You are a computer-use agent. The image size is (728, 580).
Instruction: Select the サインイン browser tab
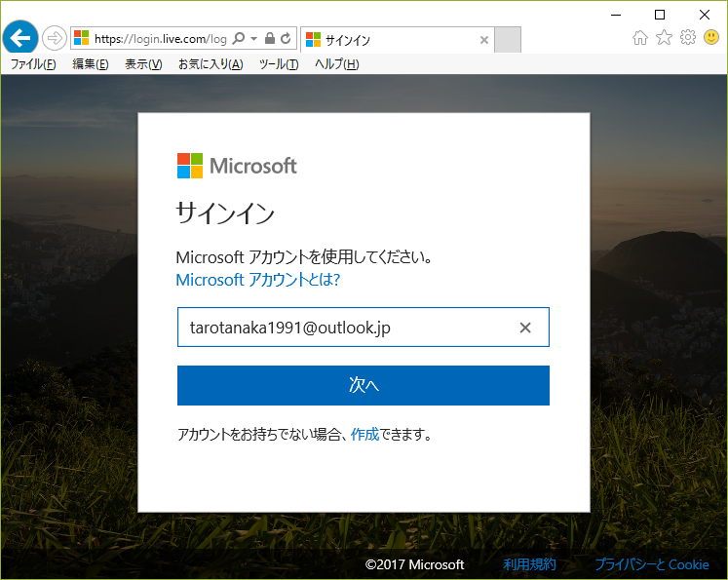[x=396, y=40]
